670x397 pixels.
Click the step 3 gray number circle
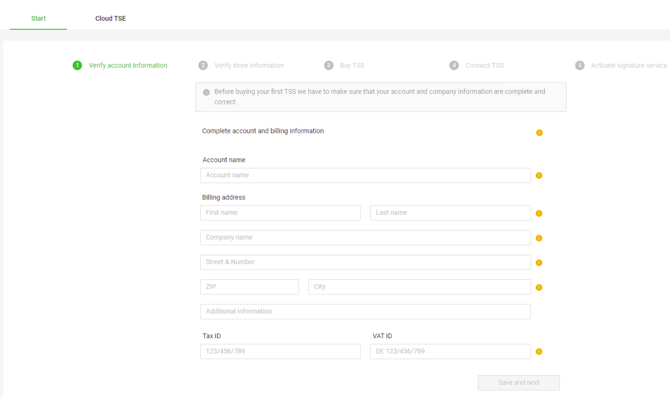point(329,65)
